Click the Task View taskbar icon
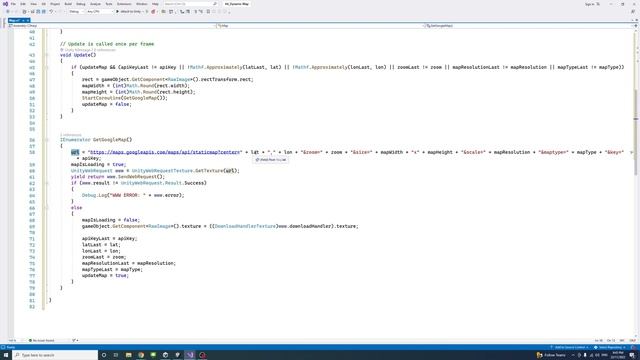The image size is (640, 360). click(x=116, y=355)
